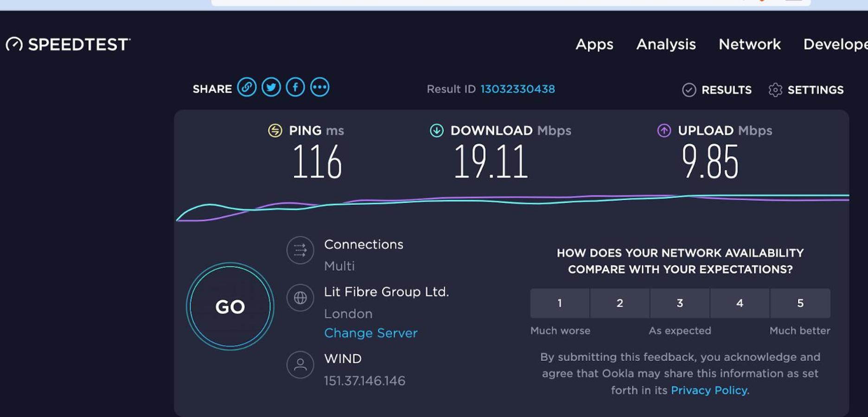Image resolution: width=868 pixels, height=417 pixels.
Task: Click the Download arrow icon
Action: click(x=437, y=131)
